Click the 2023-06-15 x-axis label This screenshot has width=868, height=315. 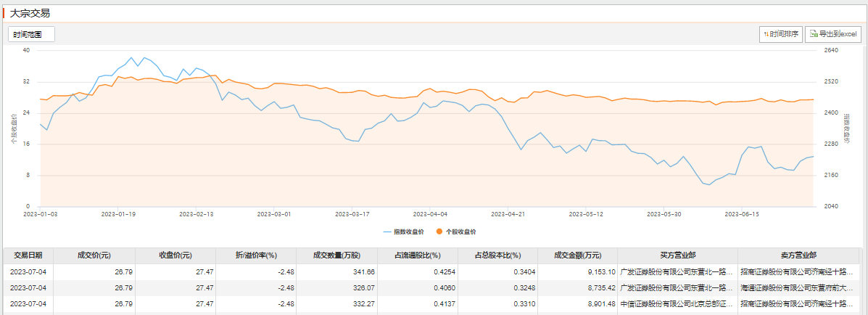pos(740,213)
